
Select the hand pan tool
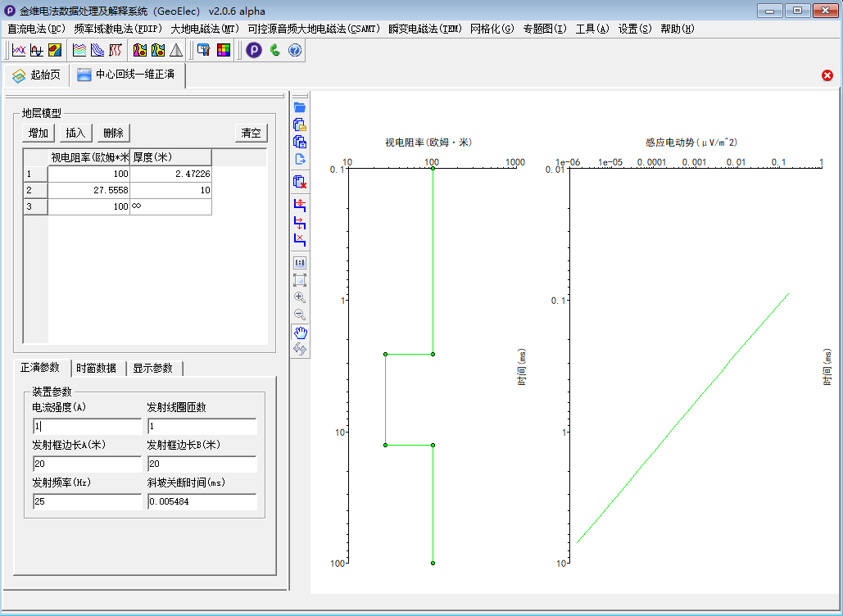click(300, 333)
